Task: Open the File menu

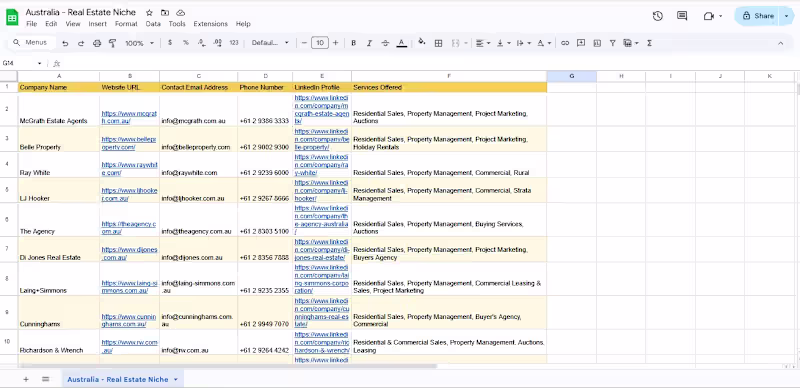Action: tap(31, 23)
